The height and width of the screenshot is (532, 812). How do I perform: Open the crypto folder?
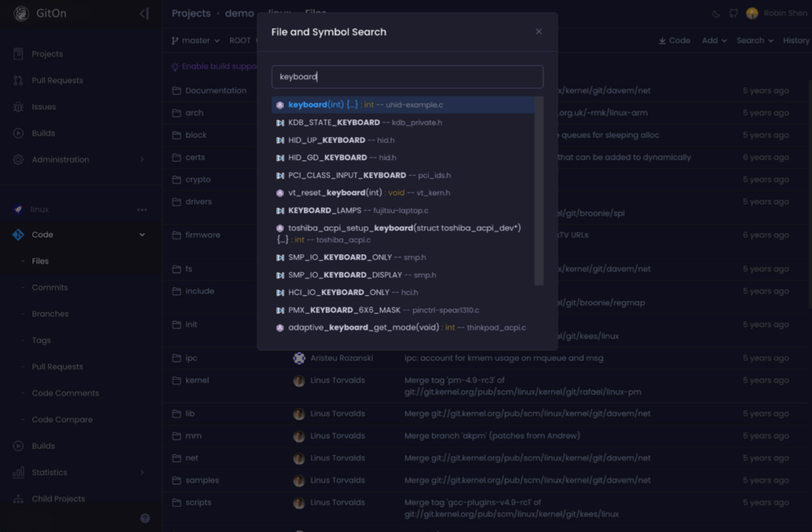tap(197, 180)
